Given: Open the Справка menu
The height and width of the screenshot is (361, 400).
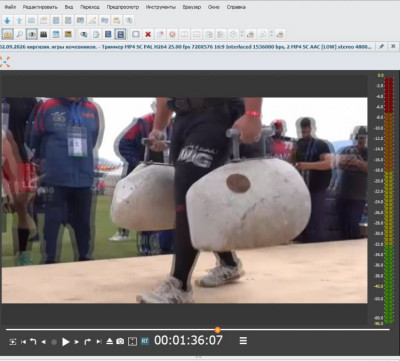Looking at the screenshot, I should [236, 7].
